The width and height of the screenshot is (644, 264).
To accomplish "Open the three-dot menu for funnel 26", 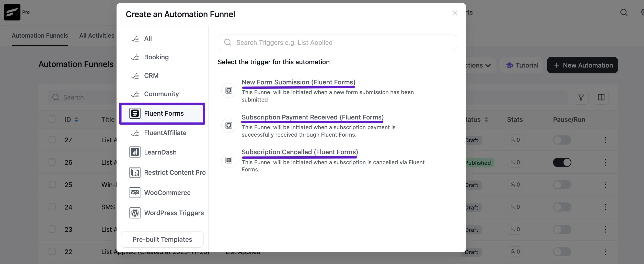I will point(605,162).
